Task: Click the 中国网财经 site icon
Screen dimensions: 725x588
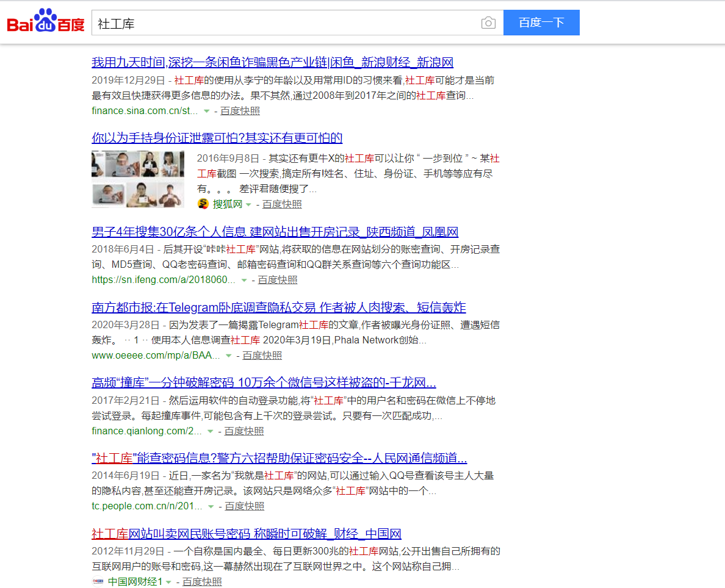Action: 98,582
